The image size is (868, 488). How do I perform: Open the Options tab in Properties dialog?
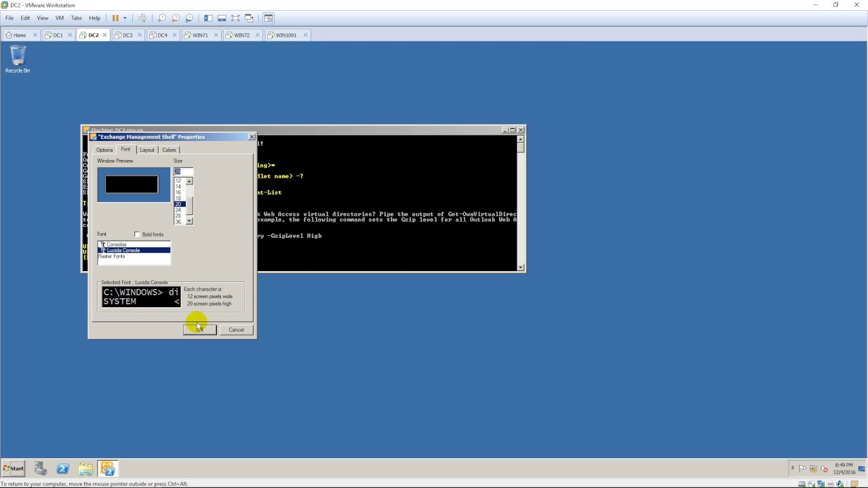(x=104, y=150)
